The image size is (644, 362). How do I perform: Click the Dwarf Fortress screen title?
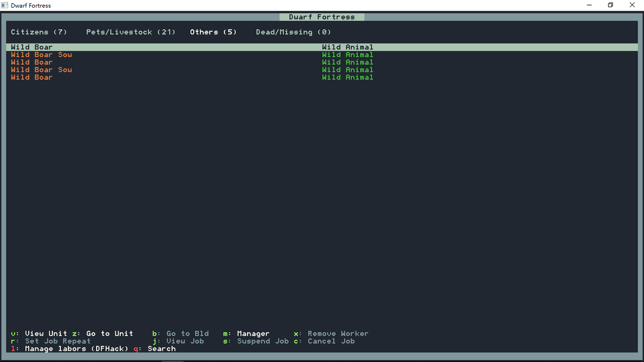tap(322, 17)
